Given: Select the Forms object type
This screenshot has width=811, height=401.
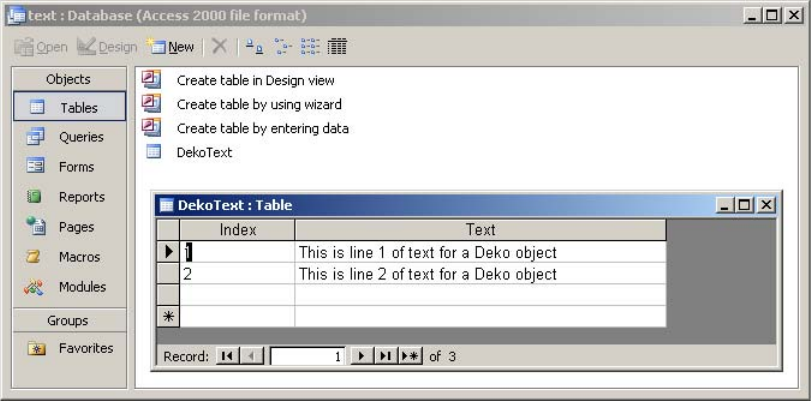Looking at the screenshot, I should [76, 167].
